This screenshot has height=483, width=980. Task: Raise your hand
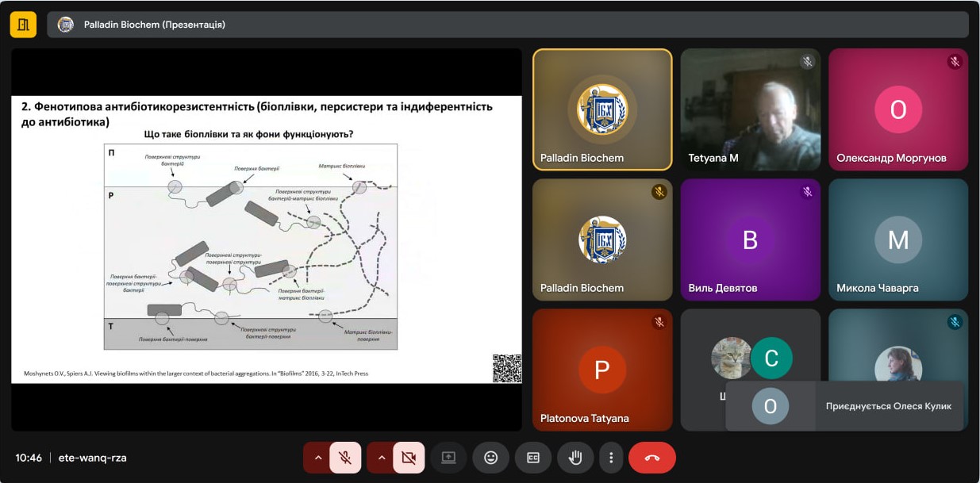tap(575, 458)
